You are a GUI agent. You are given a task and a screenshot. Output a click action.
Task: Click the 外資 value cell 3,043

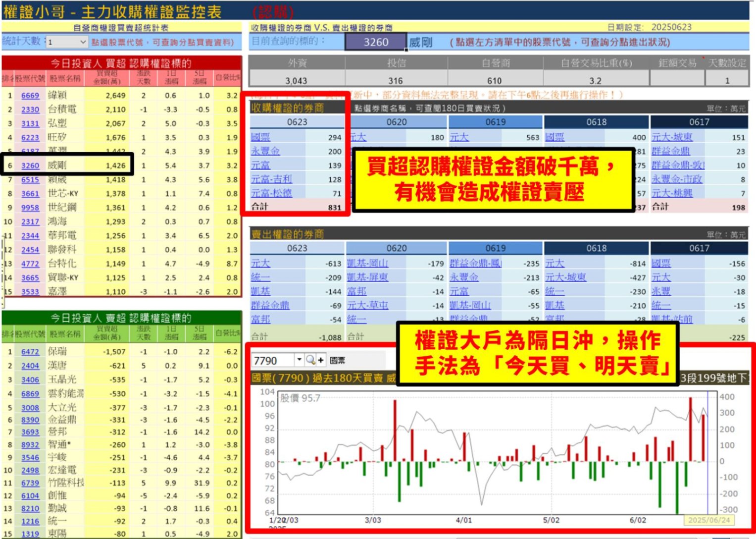[296, 80]
